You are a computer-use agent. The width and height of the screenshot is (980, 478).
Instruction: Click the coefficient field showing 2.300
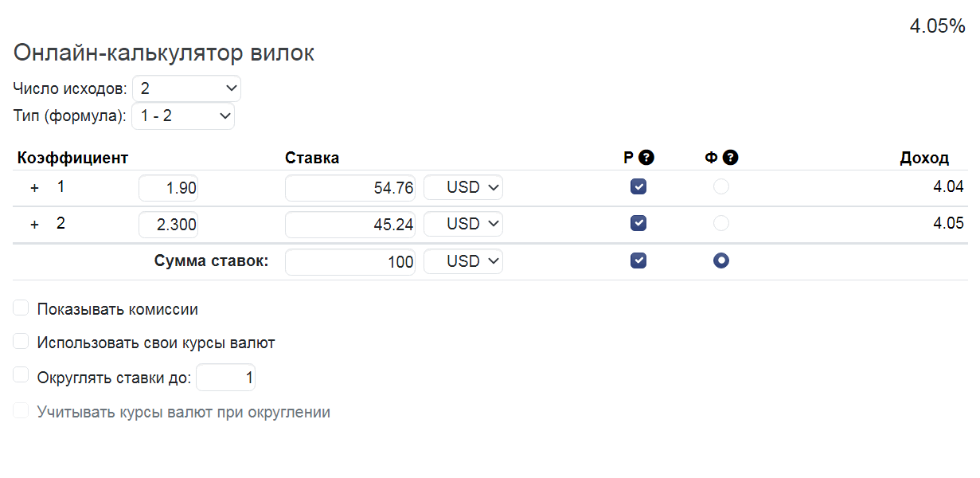coord(169,225)
